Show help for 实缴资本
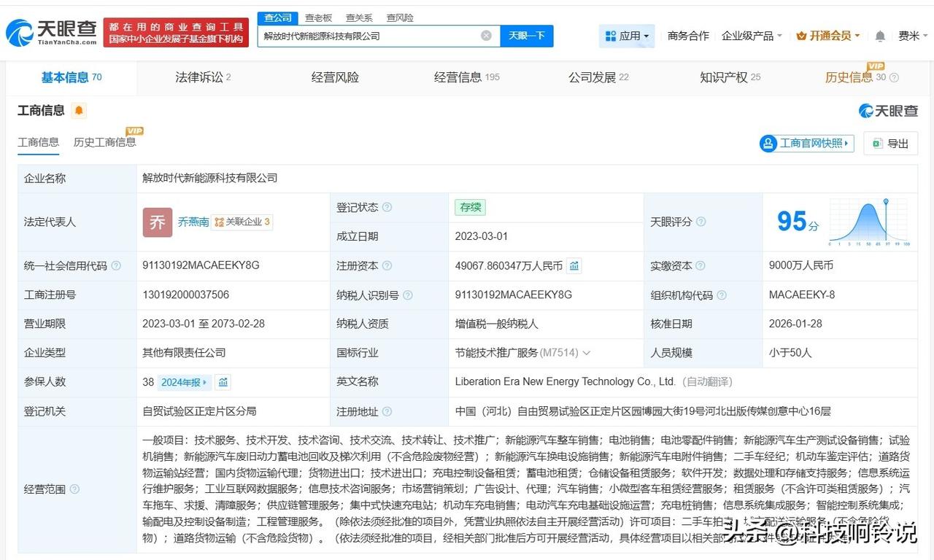934x560 pixels. pos(700,266)
